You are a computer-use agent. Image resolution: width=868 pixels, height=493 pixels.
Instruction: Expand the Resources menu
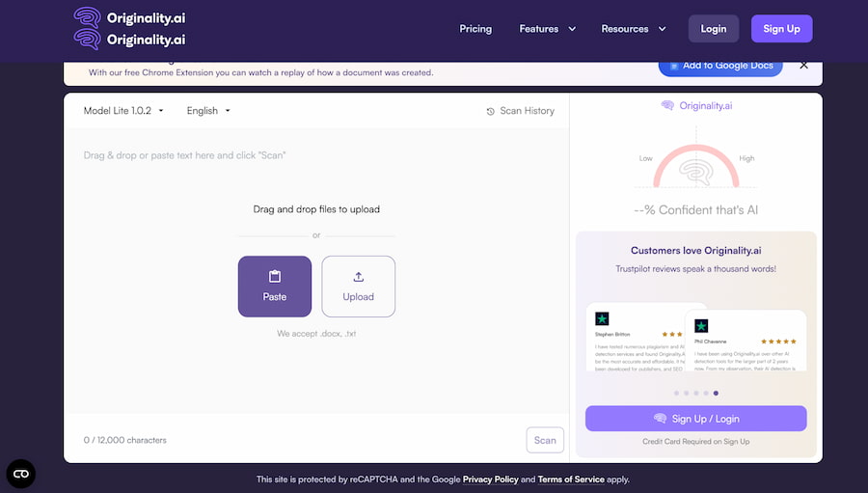click(x=634, y=29)
